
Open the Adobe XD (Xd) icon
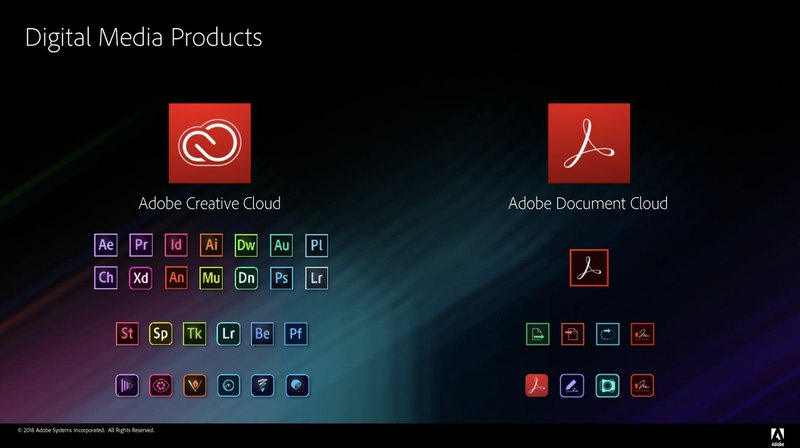pyautogui.click(x=141, y=278)
